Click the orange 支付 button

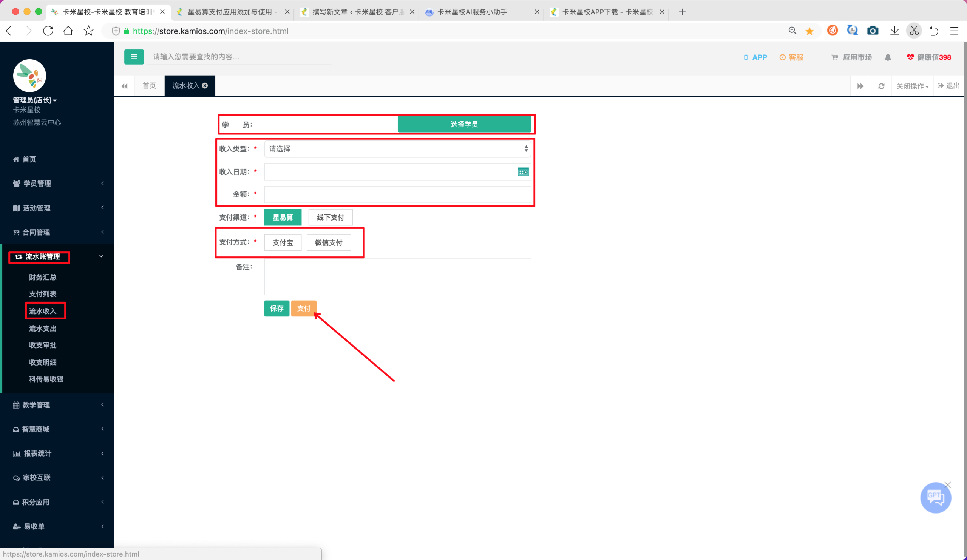(304, 309)
